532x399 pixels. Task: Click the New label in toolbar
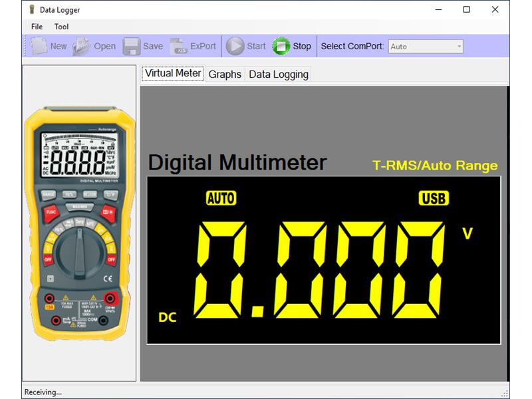point(59,46)
